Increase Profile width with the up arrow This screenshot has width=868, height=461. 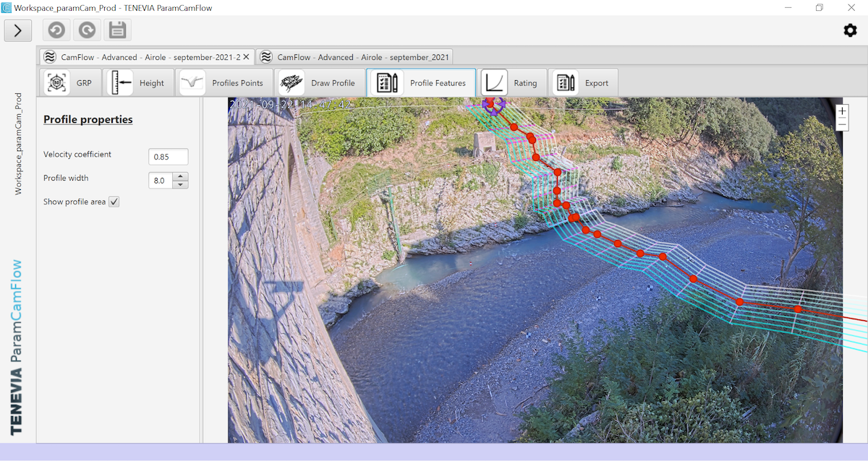pos(181,176)
